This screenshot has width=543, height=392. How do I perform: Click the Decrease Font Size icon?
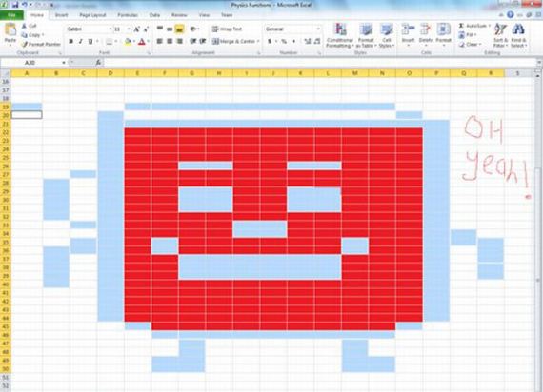click(146, 29)
